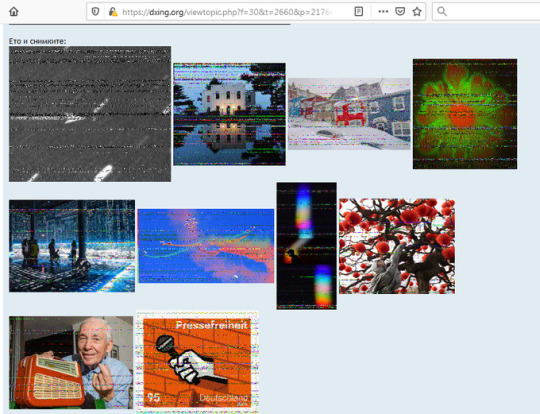Click the search magnifier icon

442,12
